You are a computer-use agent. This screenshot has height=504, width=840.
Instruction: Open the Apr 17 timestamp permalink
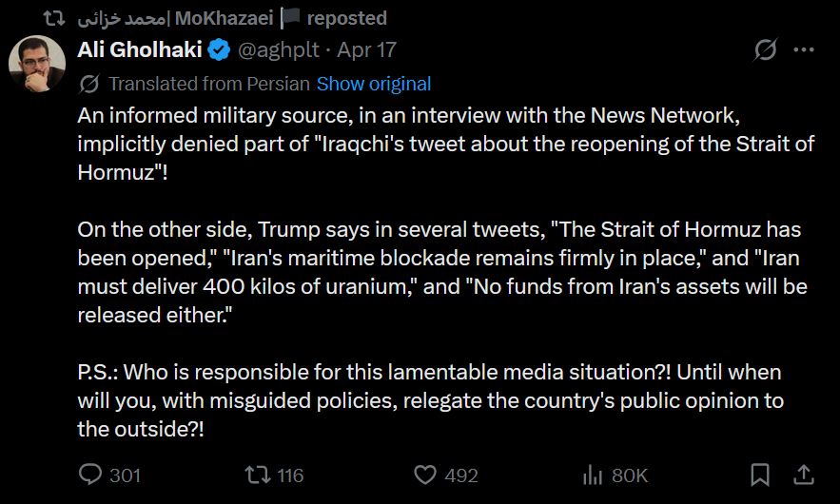tap(367, 50)
